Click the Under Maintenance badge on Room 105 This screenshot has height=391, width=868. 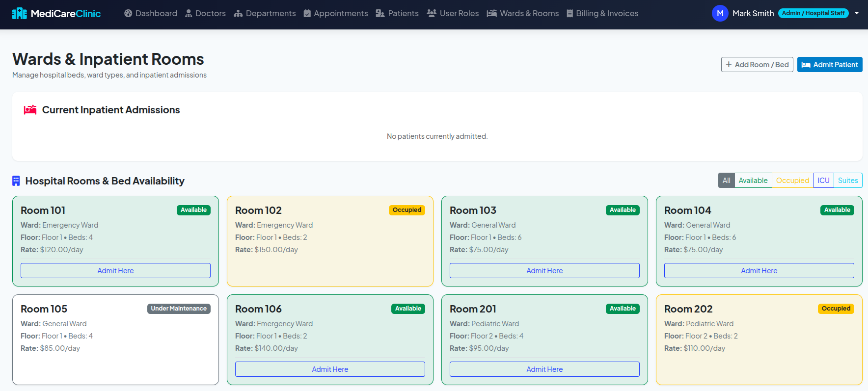(x=179, y=309)
